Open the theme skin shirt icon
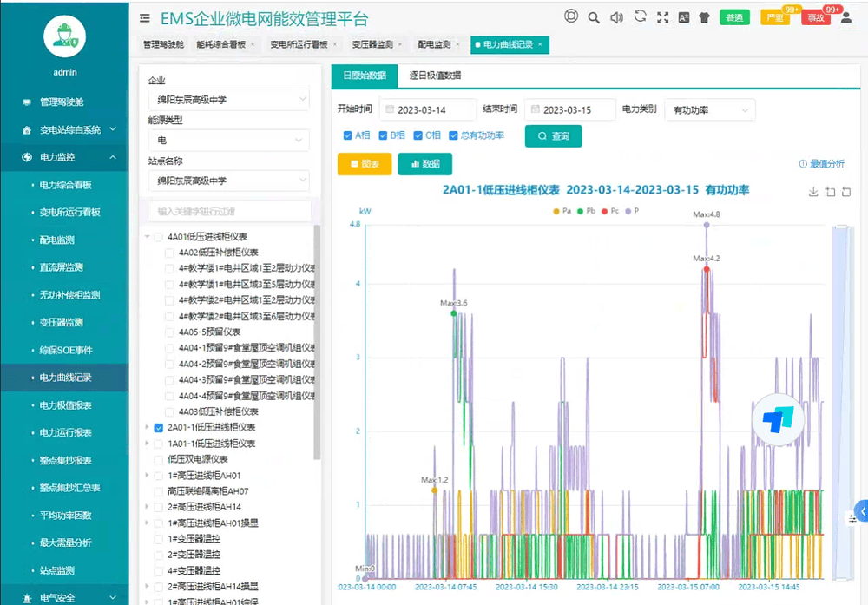Viewport: 868px width, 605px height. [703, 17]
